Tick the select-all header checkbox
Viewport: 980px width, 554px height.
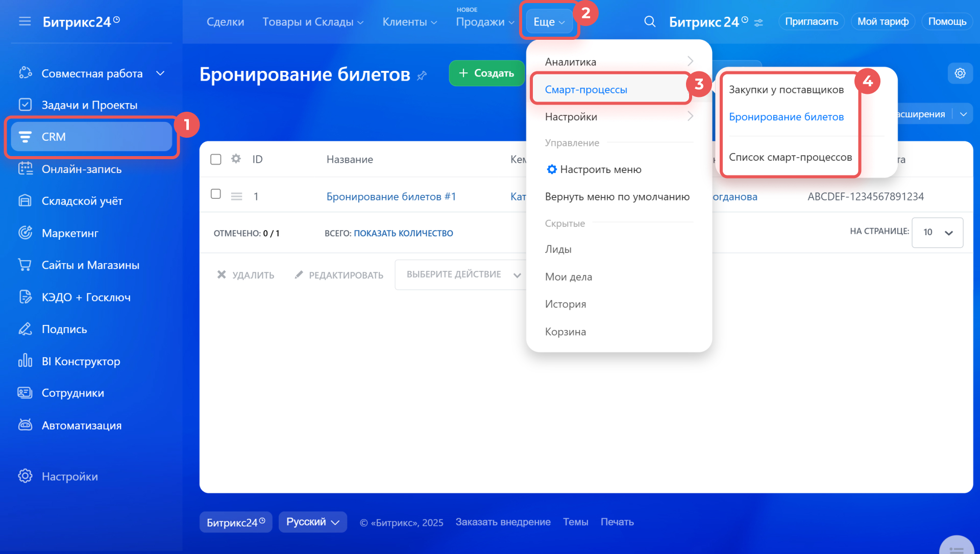pos(216,159)
